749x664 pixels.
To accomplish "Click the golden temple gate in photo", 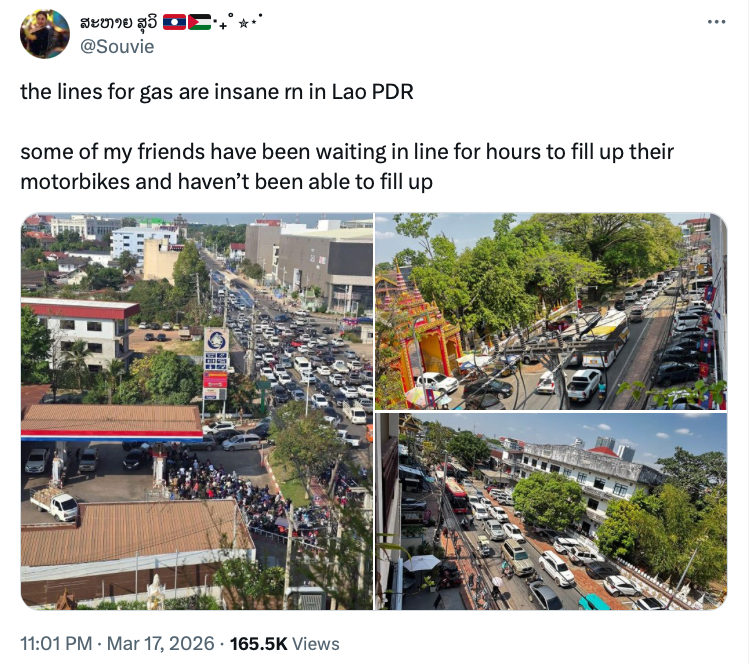I will pyautogui.click(x=418, y=334).
